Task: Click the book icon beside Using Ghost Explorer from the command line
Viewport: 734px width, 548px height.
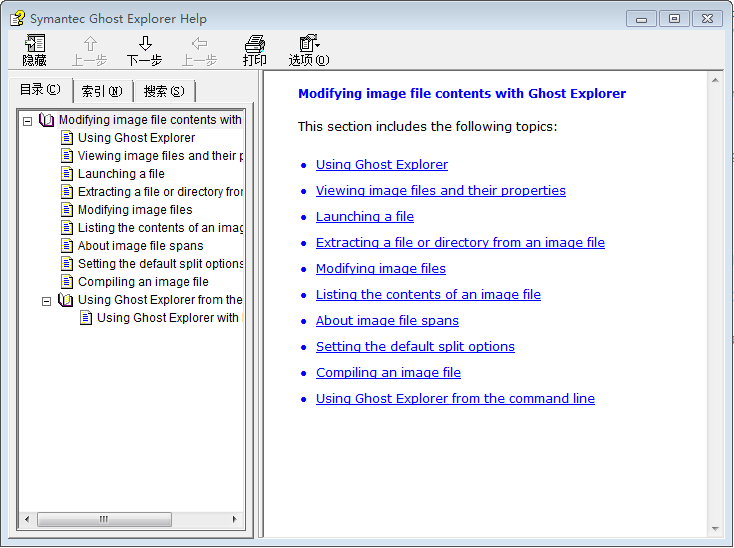Action: pyautogui.click(x=66, y=300)
